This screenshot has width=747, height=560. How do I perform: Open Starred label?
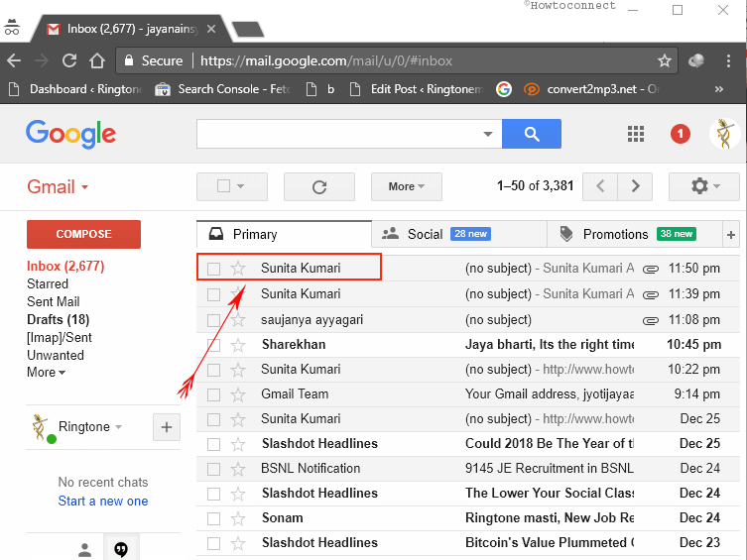pyautogui.click(x=48, y=284)
